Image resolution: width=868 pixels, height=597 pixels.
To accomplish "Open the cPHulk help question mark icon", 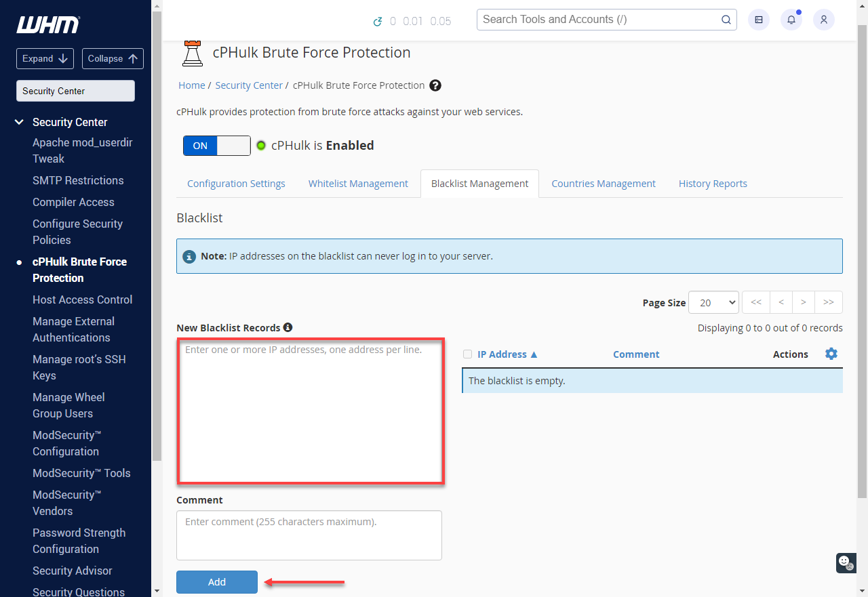I will coord(435,85).
